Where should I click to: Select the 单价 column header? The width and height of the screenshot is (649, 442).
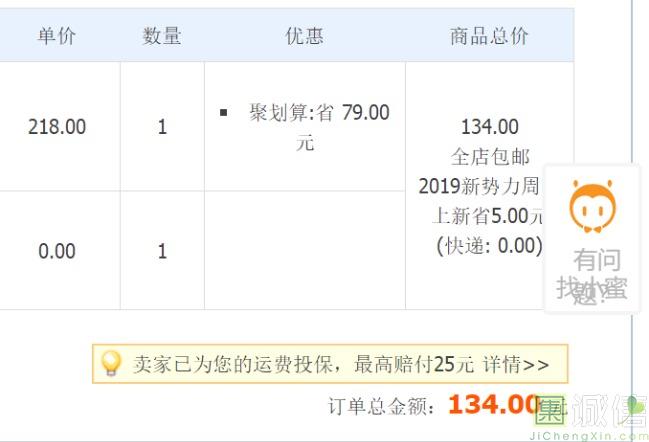tap(57, 36)
